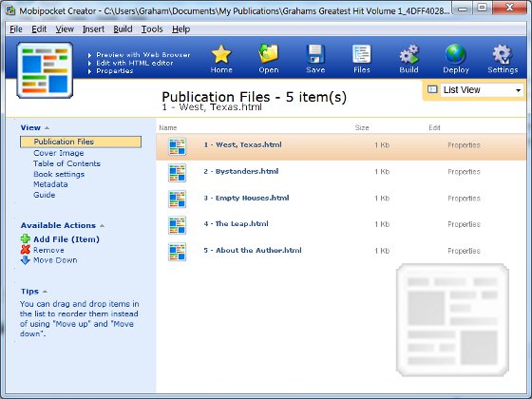
Task: Click the Name column header
Action: point(168,128)
